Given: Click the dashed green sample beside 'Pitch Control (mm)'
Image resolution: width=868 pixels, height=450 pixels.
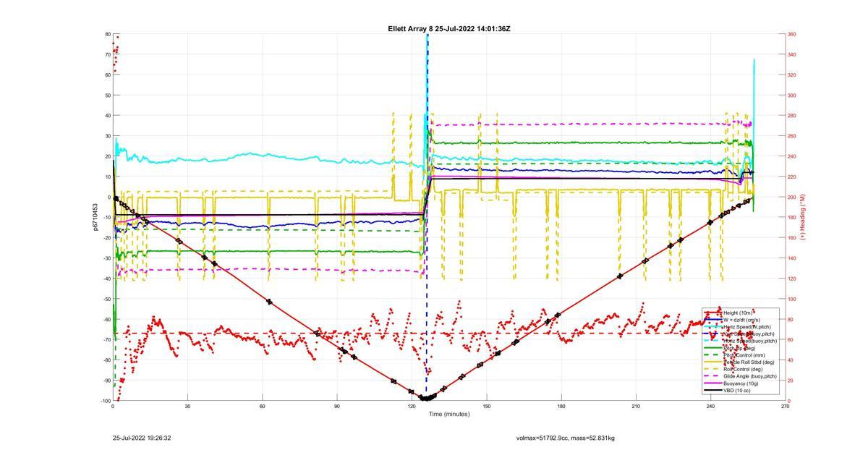Looking at the screenshot, I should (x=713, y=355).
